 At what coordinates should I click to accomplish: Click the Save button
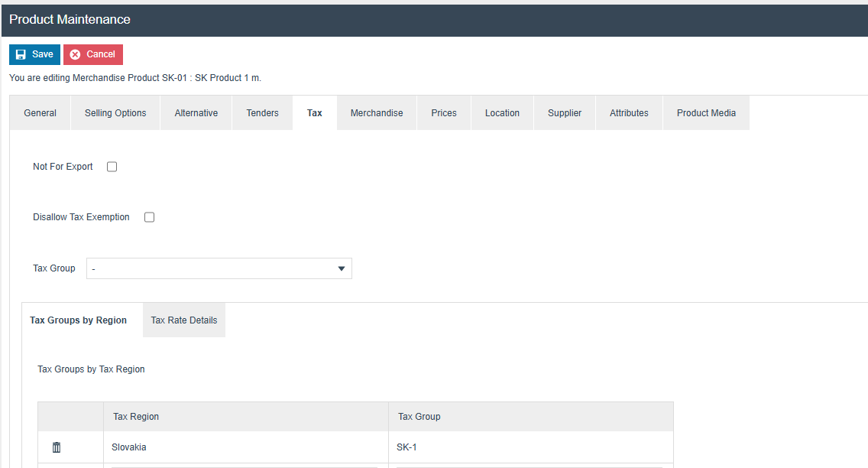pyautogui.click(x=34, y=55)
